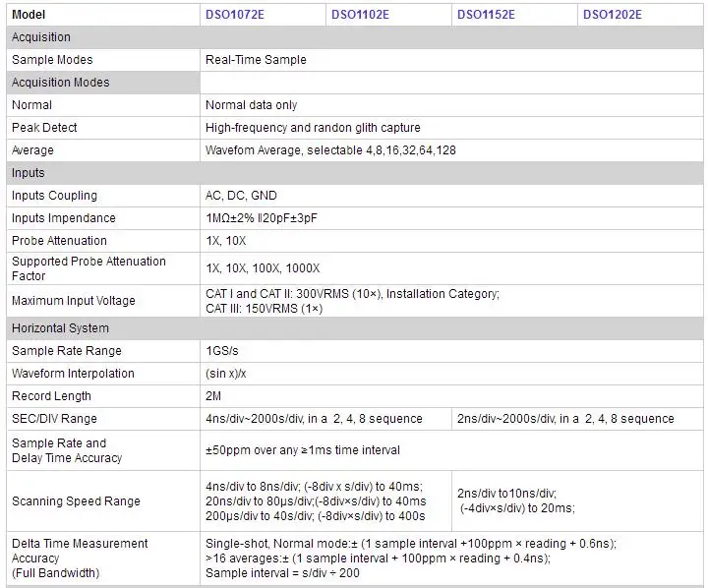Click 'High-frequency and randon glith capture' text
This screenshot has width=708, height=588.
click(x=313, y=128)
